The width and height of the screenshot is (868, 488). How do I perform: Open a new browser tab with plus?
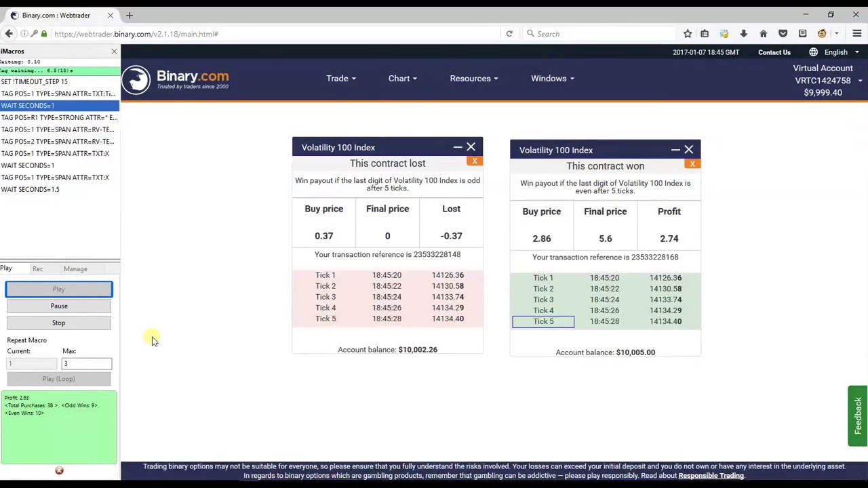click(130, 15)
